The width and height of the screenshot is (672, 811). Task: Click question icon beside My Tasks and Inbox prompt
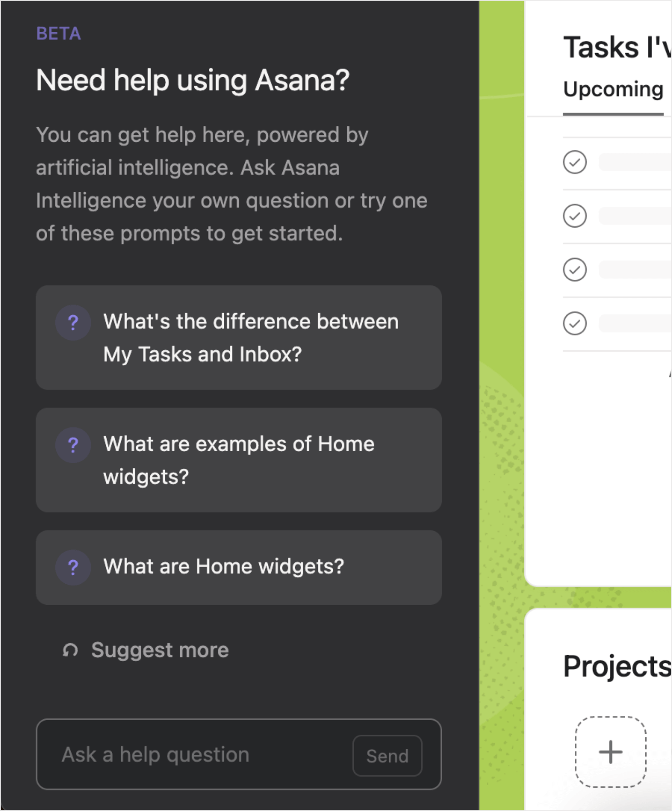(73, 323)
